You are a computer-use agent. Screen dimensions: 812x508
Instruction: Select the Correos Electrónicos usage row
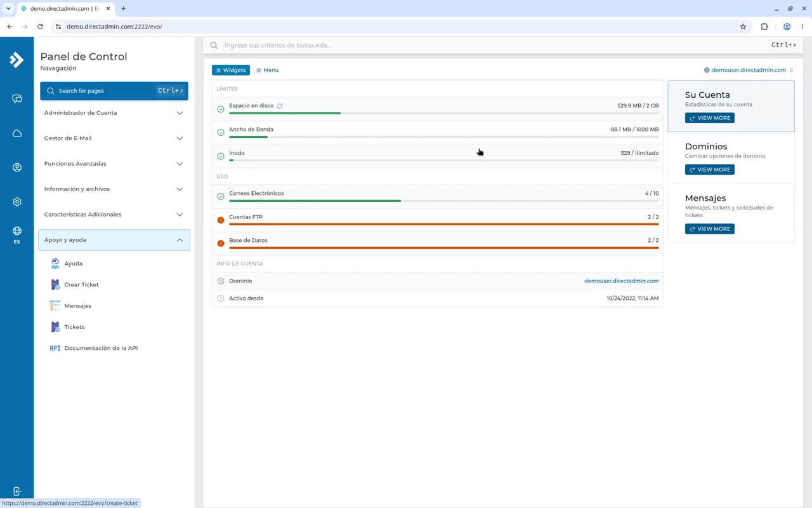point(438,196)
